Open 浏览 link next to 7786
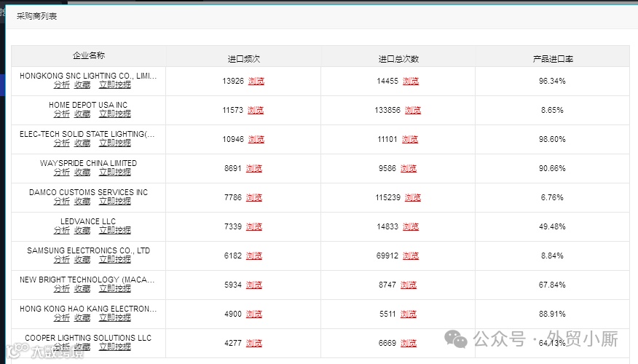638x364 pixels. (x=254, y=198)
